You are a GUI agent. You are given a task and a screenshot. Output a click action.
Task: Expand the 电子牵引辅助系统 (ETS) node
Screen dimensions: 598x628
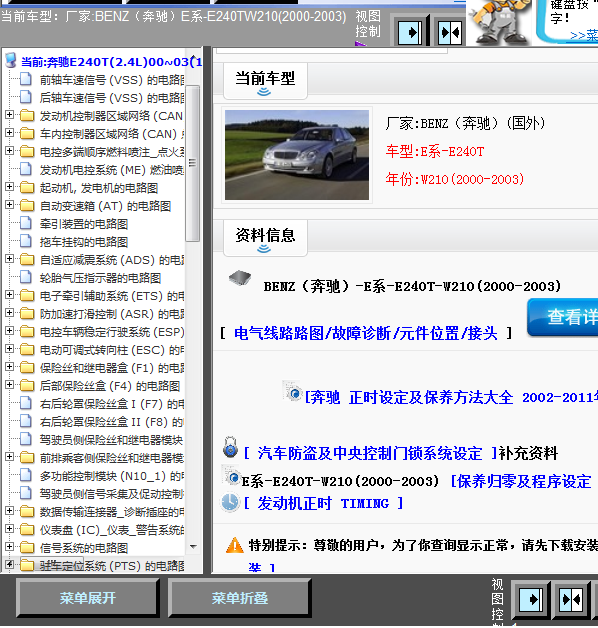(x=9, y=295)
